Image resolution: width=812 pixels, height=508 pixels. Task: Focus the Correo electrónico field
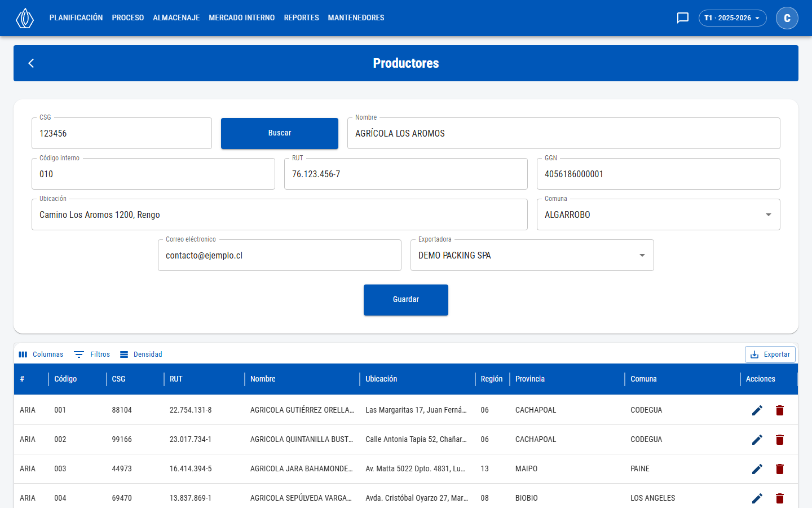pos(280,255)
